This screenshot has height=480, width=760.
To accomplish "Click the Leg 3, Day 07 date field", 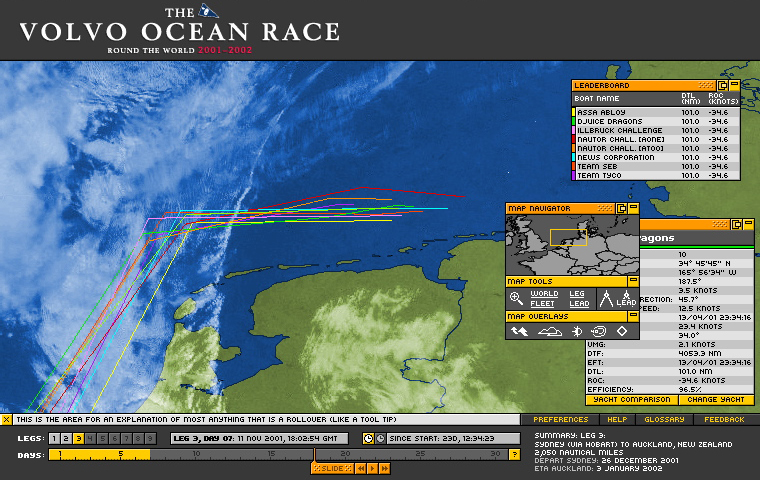I will tap(259, 439).
